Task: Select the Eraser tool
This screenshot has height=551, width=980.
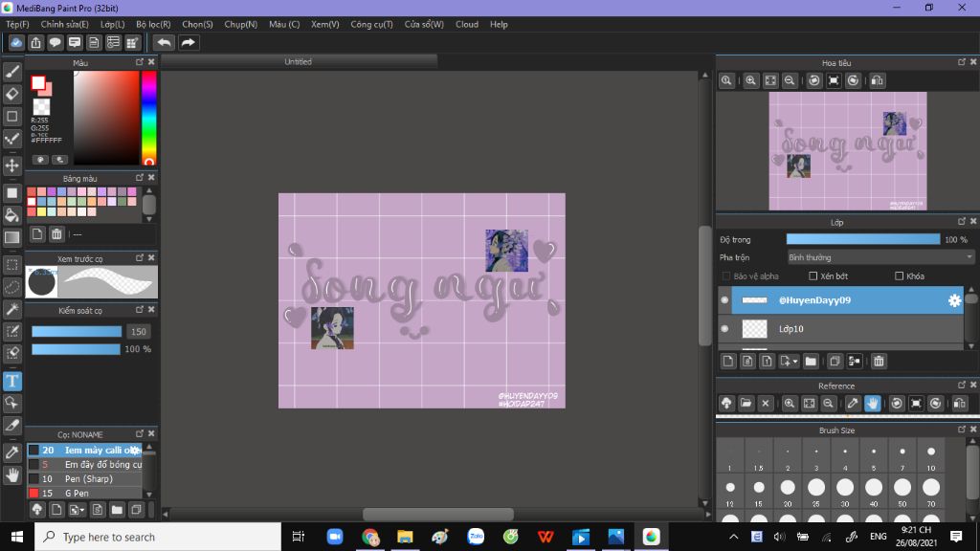Action: coord(11,94)
